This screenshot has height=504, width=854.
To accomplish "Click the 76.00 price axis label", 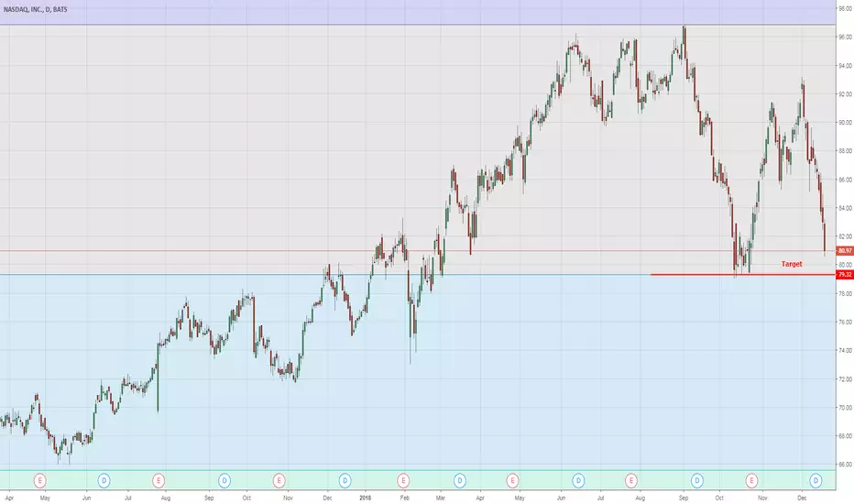I will [845, 322].
